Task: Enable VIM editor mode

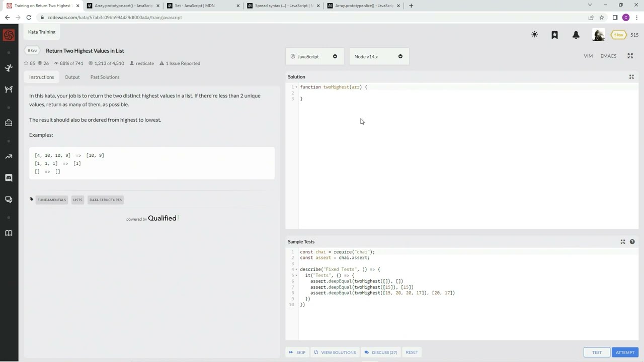Action: [x=588, y=56]
